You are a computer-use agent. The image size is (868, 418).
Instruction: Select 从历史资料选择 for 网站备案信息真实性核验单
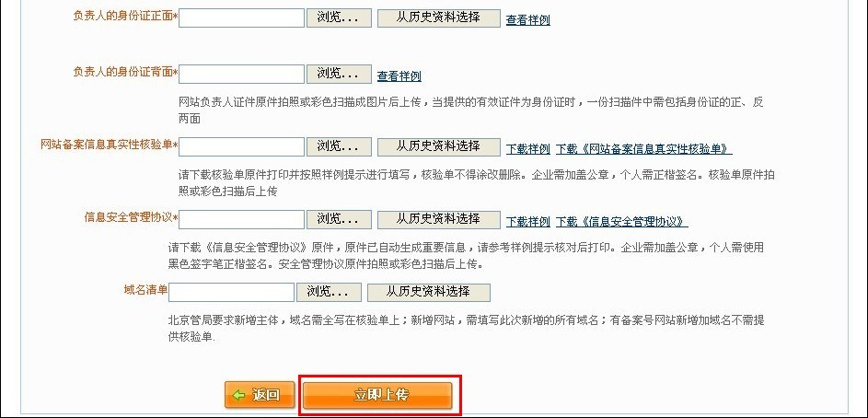(x=438, y=146)
